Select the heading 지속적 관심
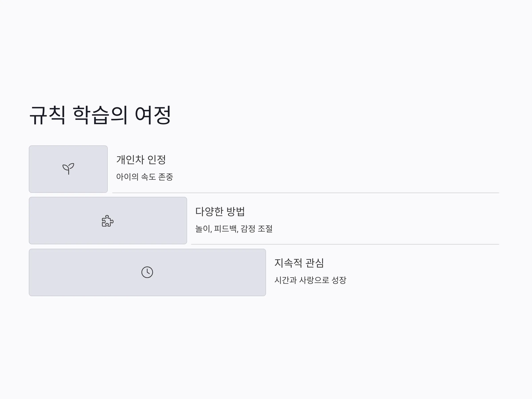532x399 pixels. pos(299,263)
